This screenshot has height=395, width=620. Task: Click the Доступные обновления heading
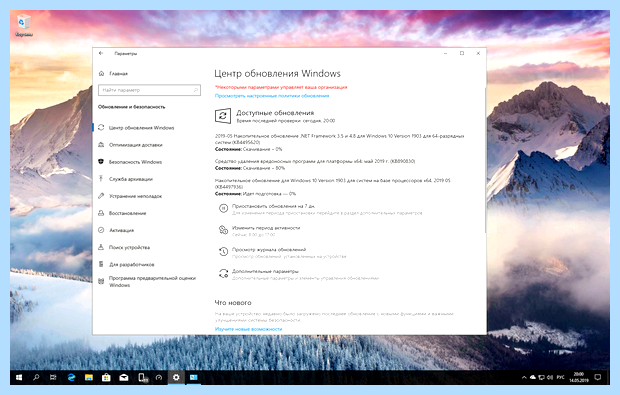point(275,113)
